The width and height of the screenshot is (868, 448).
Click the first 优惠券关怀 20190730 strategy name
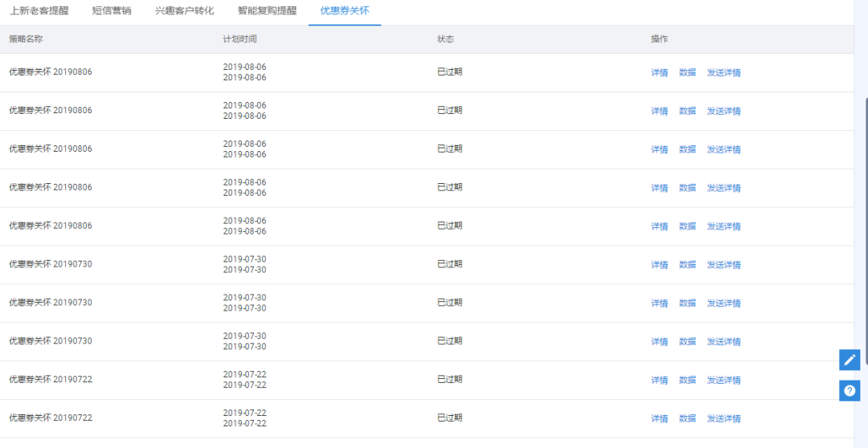coord(51,264)
